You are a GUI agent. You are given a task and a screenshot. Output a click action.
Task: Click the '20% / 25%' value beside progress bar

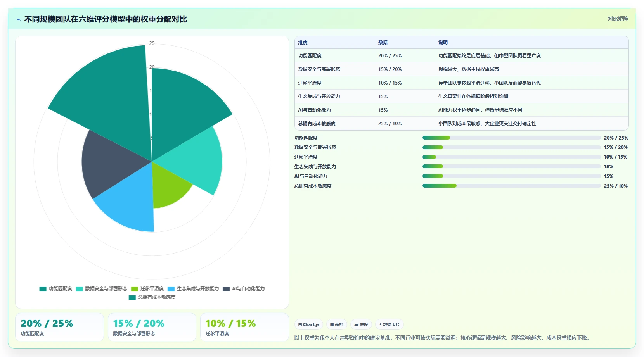[x=616, y=138]
